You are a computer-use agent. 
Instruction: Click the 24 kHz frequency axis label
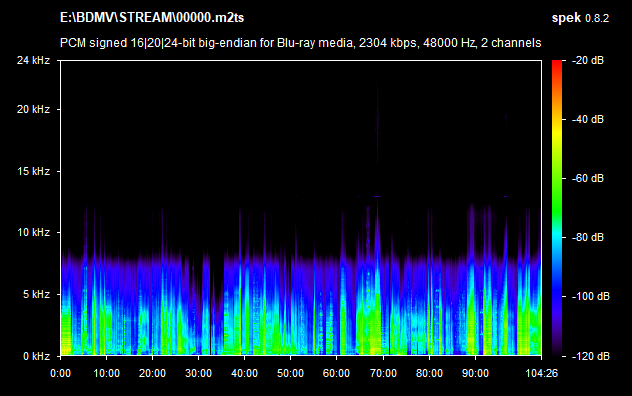[33, 60]
